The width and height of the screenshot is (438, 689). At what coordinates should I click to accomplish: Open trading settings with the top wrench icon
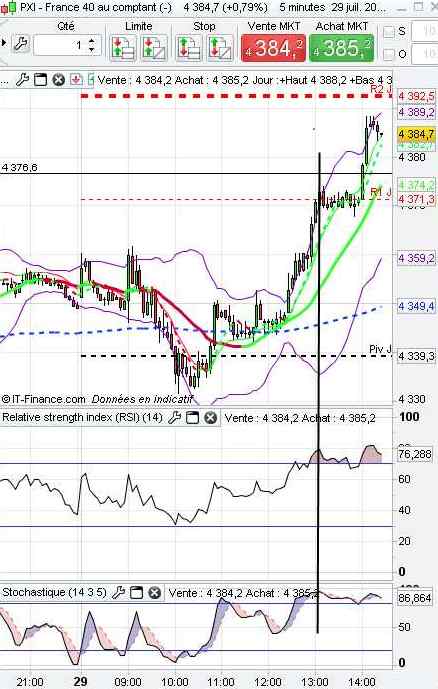[x=21, y=44]
